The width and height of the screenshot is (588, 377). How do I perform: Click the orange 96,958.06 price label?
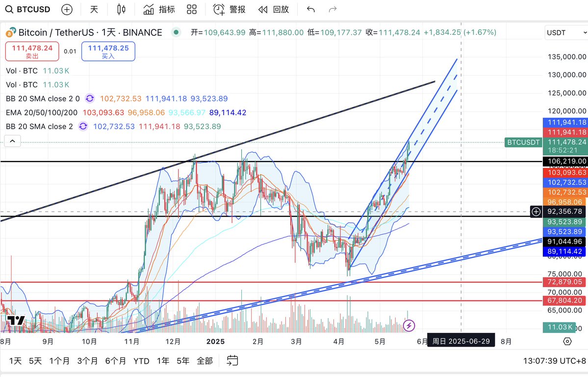[565, 202]
